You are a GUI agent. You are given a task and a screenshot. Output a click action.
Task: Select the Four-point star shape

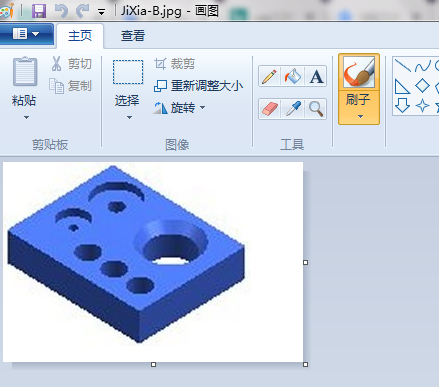[423, 106]
